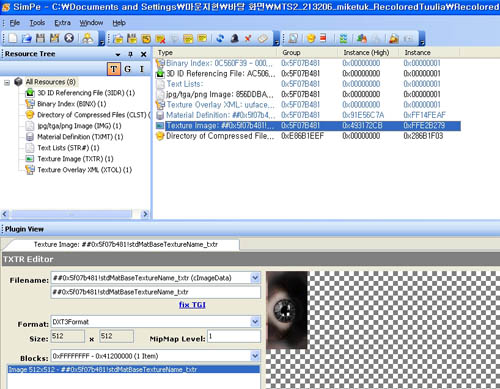Select jpg/tga/png Image (IMG) tree item
Viewport: 500px width, 389px height.
pos(79,126)
